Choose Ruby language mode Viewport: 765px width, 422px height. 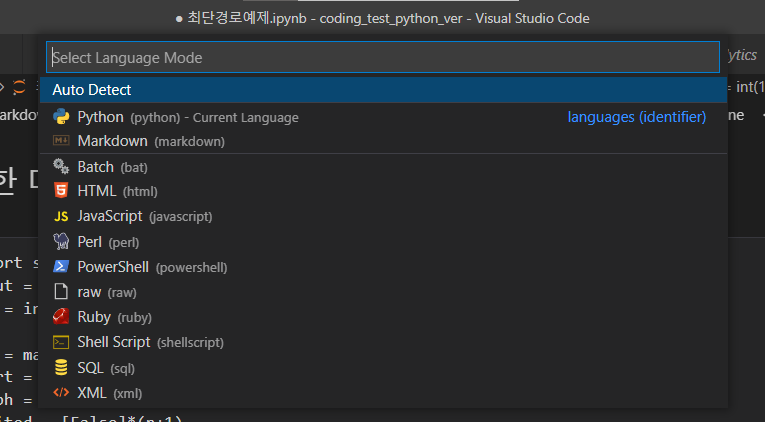tap(383, 317)
